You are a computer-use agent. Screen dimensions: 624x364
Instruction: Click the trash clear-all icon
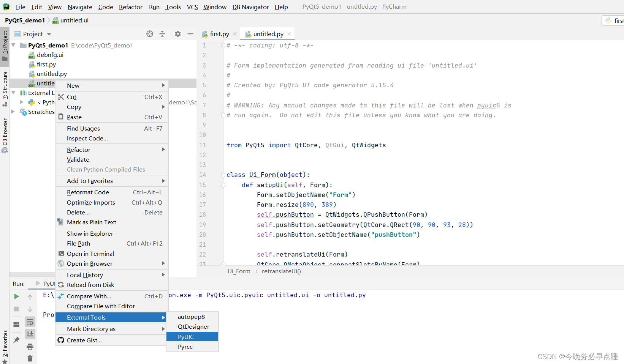(x=30, y=358)
